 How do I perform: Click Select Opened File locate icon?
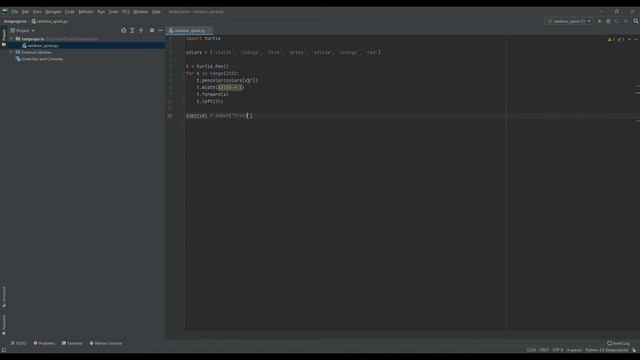123,31
